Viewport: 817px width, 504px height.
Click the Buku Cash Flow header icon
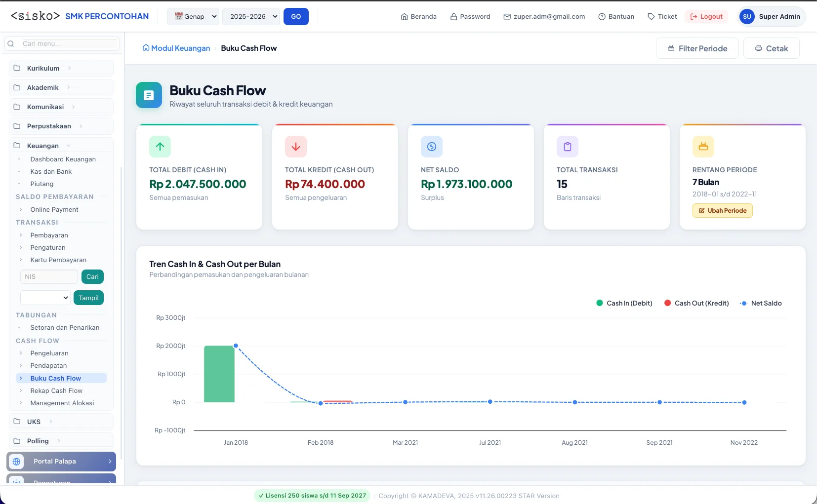149,95
